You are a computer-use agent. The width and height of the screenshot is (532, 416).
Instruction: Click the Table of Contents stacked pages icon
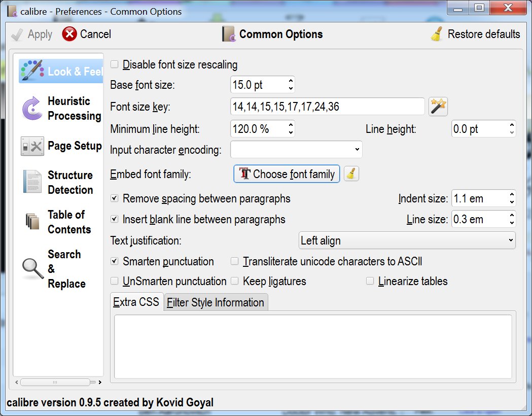(x=32, y=221)
